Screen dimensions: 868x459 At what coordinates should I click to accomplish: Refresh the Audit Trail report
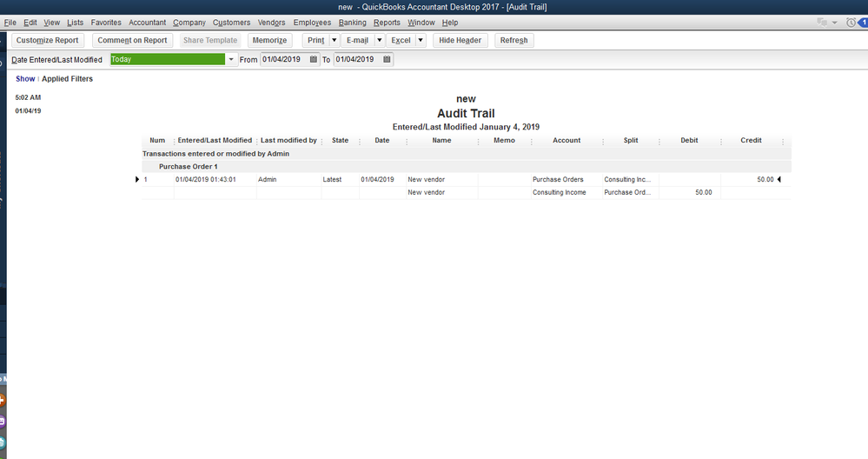coord(514,40)
